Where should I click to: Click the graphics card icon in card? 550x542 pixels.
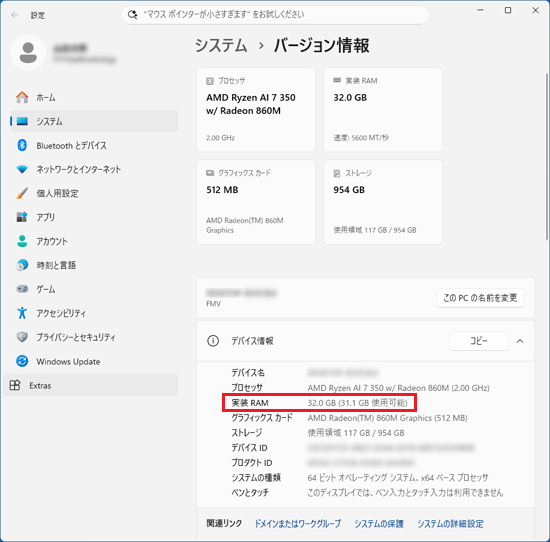coord(210,173)
